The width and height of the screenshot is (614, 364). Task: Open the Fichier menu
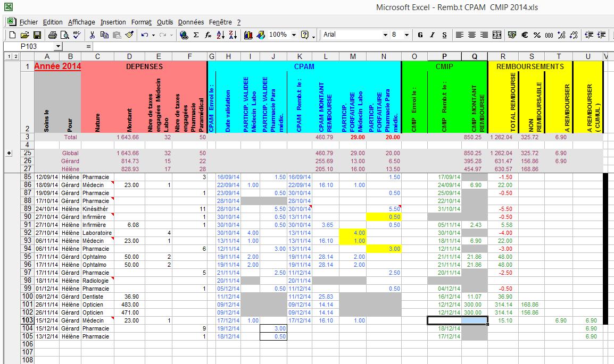(28, 22)
